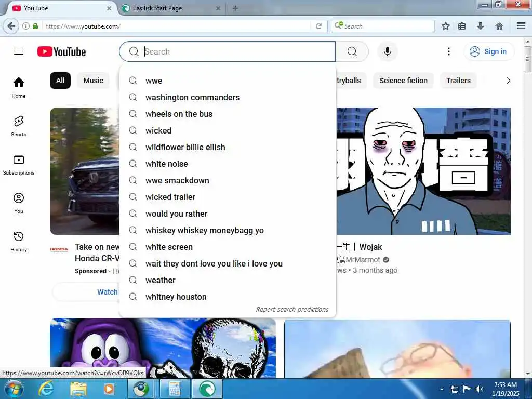The width and height of the screenshot is (532, 399).
Task: Open History in the sidebar
Action: [19, 241]
